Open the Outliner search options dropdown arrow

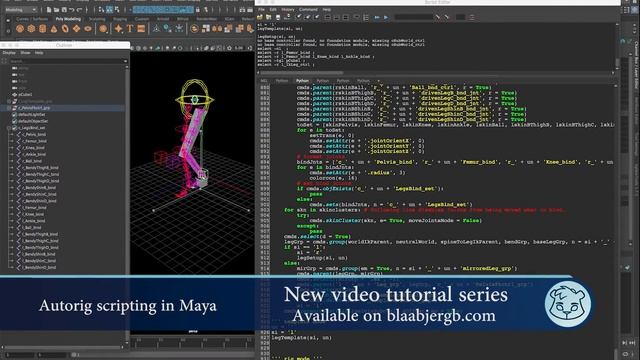(125, 61)
